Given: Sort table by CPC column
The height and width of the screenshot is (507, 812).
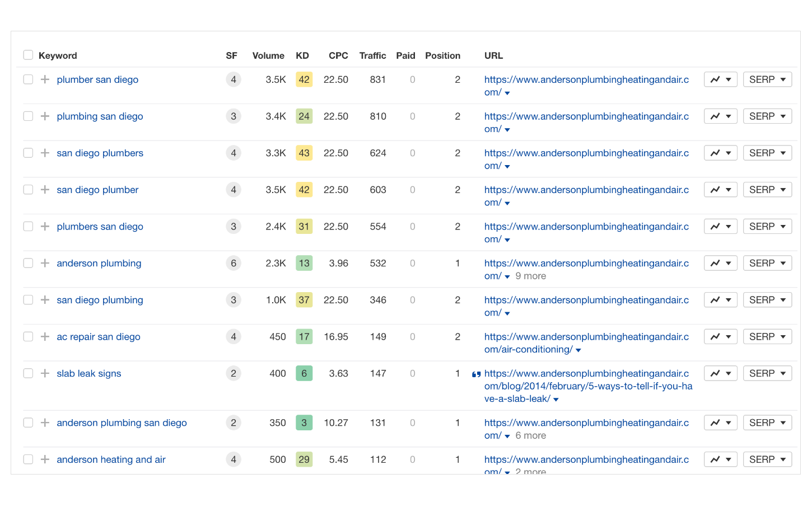Looking at the screenshot, I should point(338,55).
